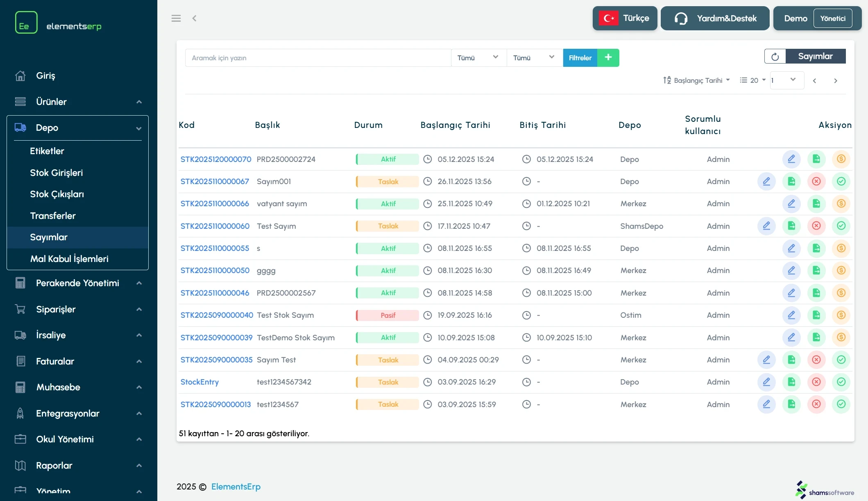Click the green plus add button
Viewport: 868px width, 501px height.
tap(608, 57)
